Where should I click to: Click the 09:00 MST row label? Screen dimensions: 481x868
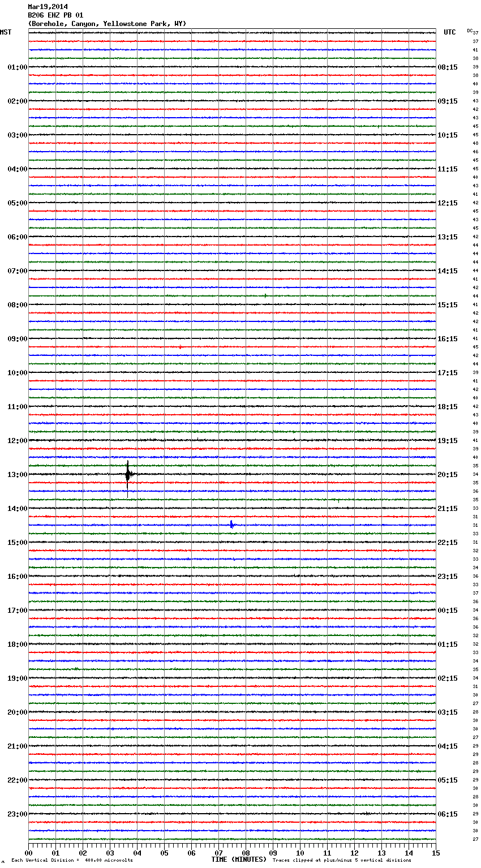pos(17,339)
